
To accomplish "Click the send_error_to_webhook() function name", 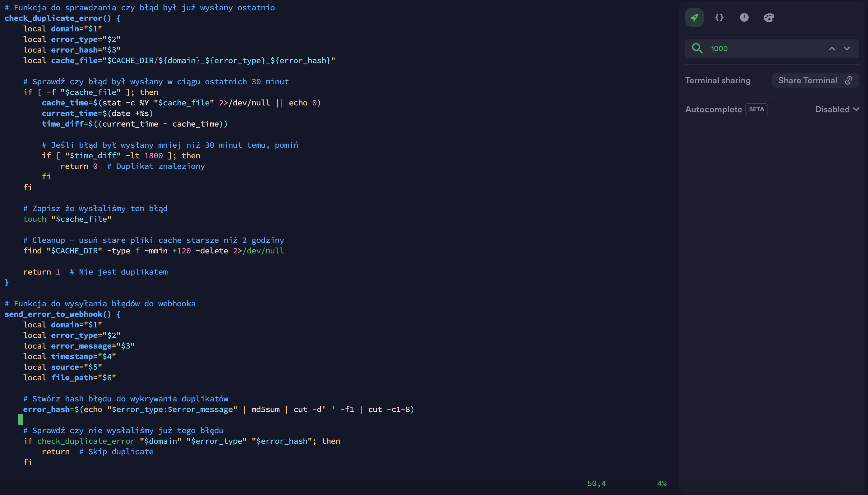I will coord(58,314).
